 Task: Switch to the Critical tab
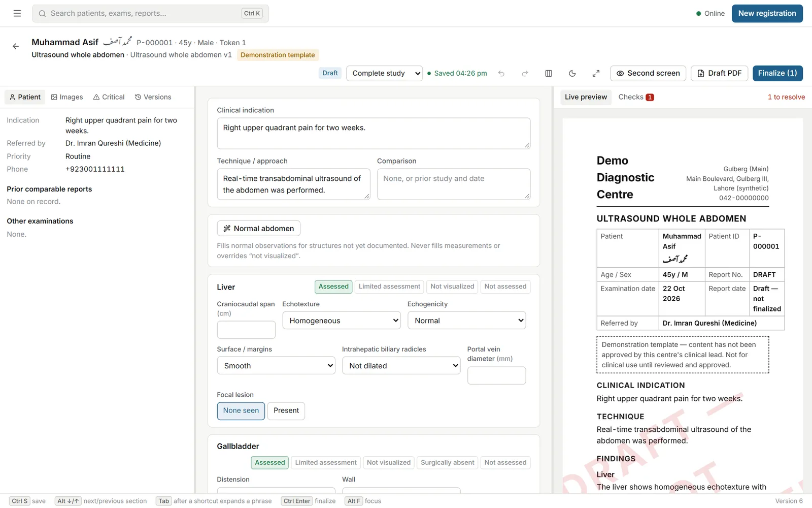pyautogui.click(x=109, y=97)
